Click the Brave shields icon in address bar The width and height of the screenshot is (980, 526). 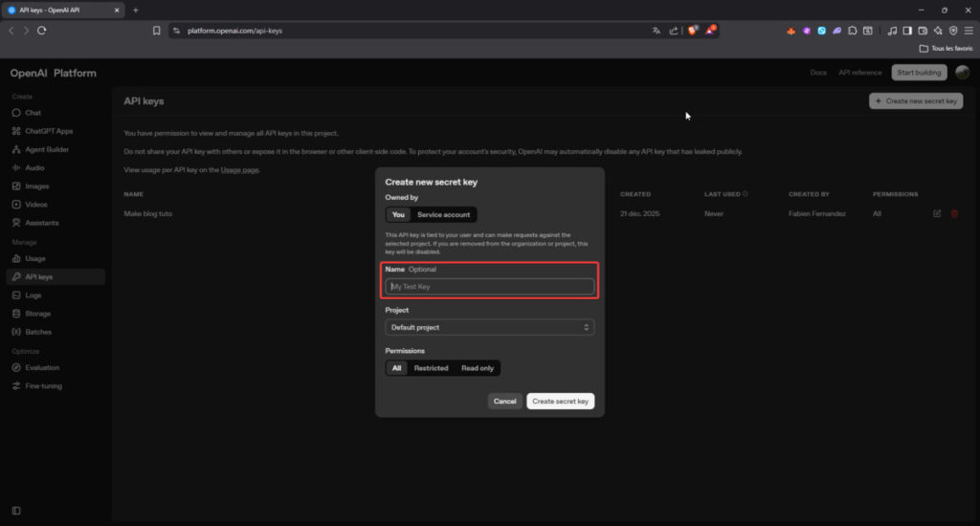[x=693, y=31]
